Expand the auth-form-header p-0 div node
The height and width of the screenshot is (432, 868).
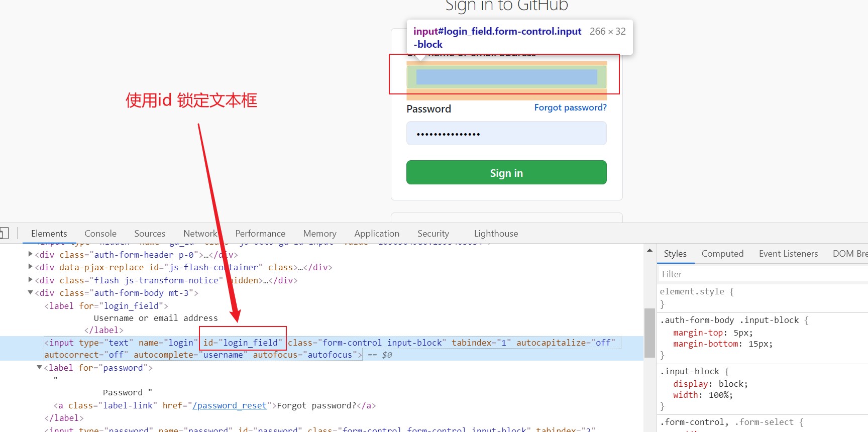(x=31, y=254)
